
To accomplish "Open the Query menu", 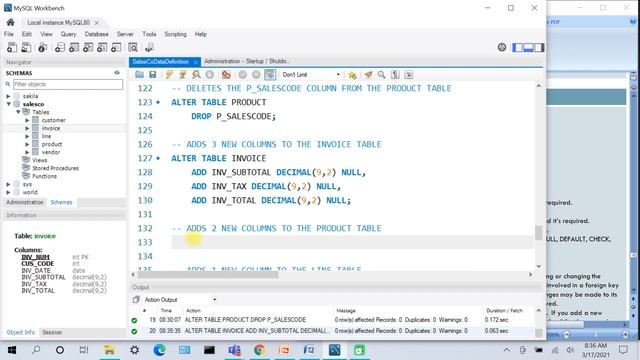I will pyautogui.click(x=69, y=34).
